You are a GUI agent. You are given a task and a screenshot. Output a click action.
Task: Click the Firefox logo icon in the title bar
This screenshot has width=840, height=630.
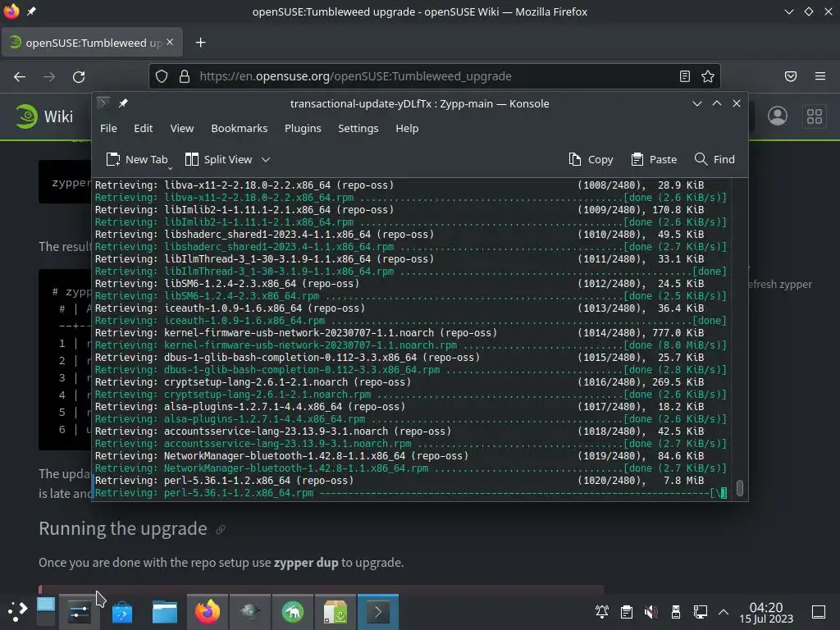pos(11,11)
